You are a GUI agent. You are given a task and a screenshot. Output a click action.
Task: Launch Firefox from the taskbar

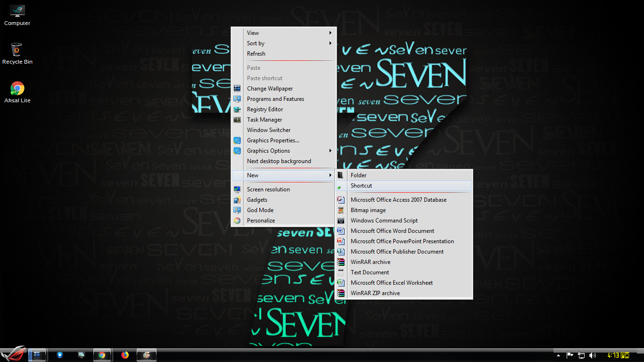124,355
